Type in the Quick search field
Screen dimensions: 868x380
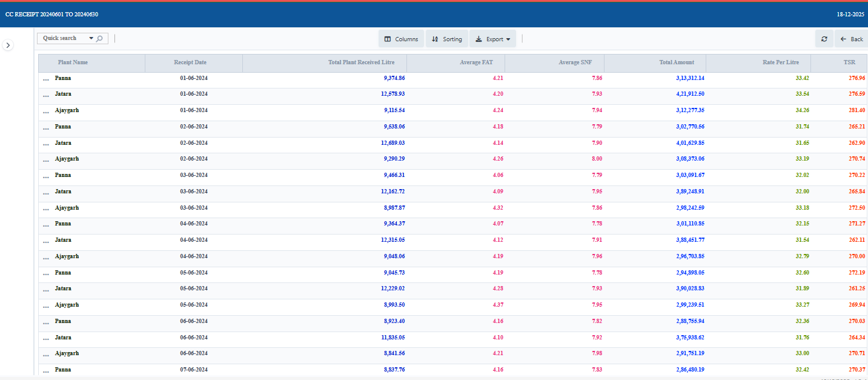pyautogui.click(x=61, y=38)
